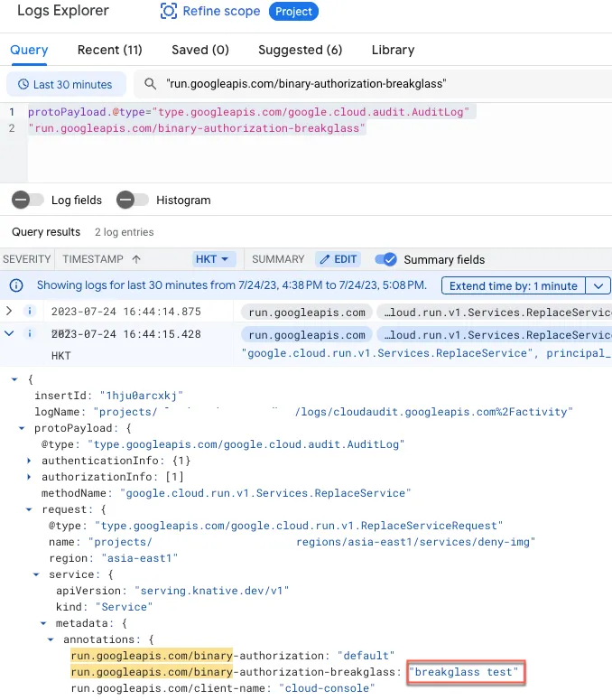Expand the authenticationInfo node

[x=29, y=461]
